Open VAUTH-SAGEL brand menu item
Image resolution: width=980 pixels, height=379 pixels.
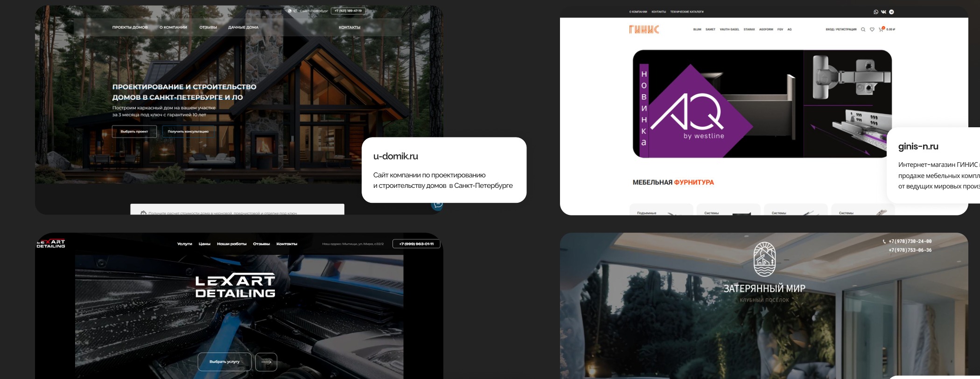click(x=729, y=29)
